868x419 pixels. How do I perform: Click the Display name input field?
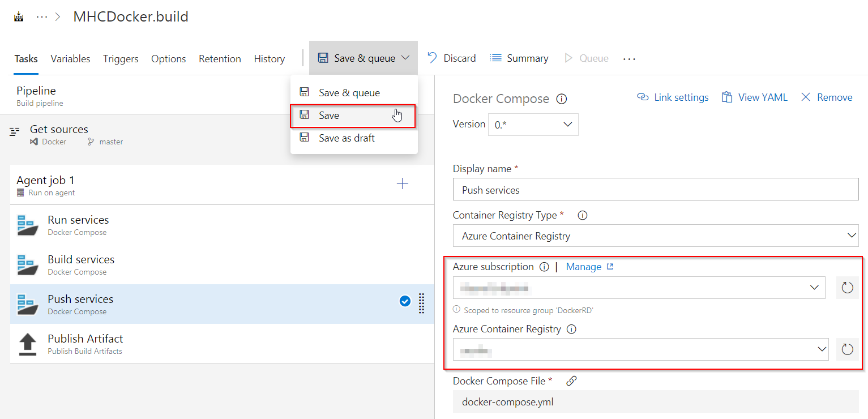656,190
